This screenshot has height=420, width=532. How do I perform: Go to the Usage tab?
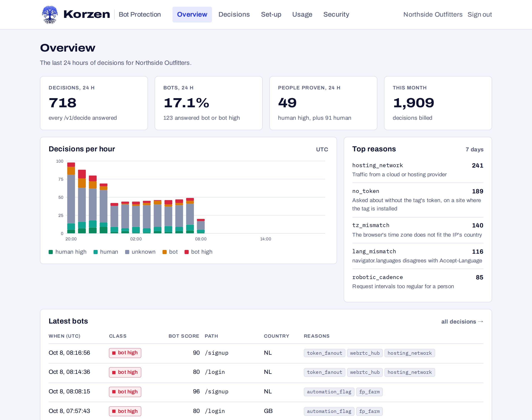[x=302, y=15]
